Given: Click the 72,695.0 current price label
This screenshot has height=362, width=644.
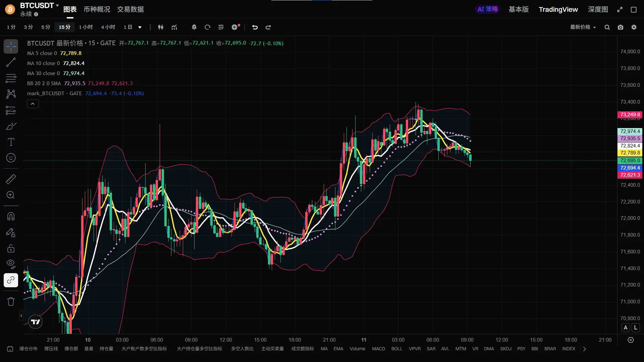Looking at the screenshot, I should click(630, 161).
